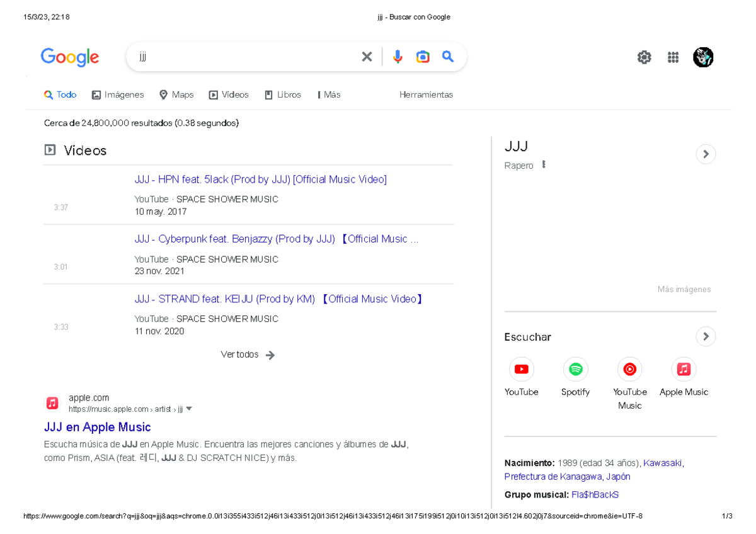Select the Spotify icon under Escuchar
756x534 pixels.
(575, 369)
